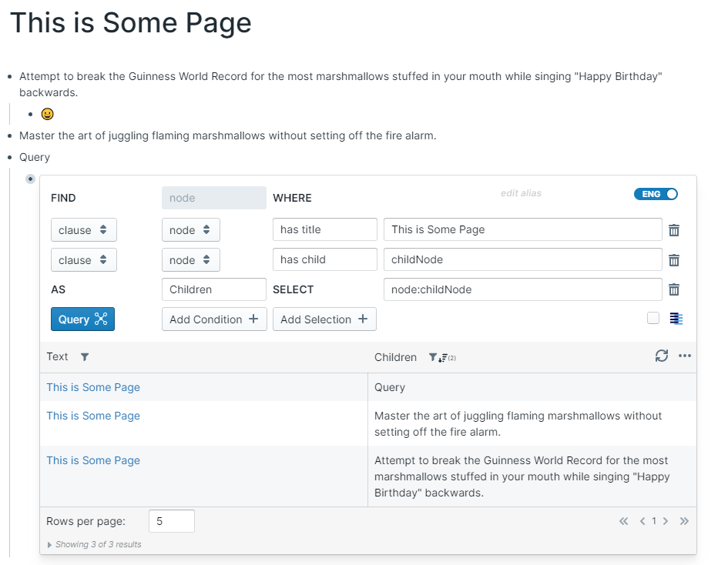Delete the 'has child' condition row

coord(673,260)
